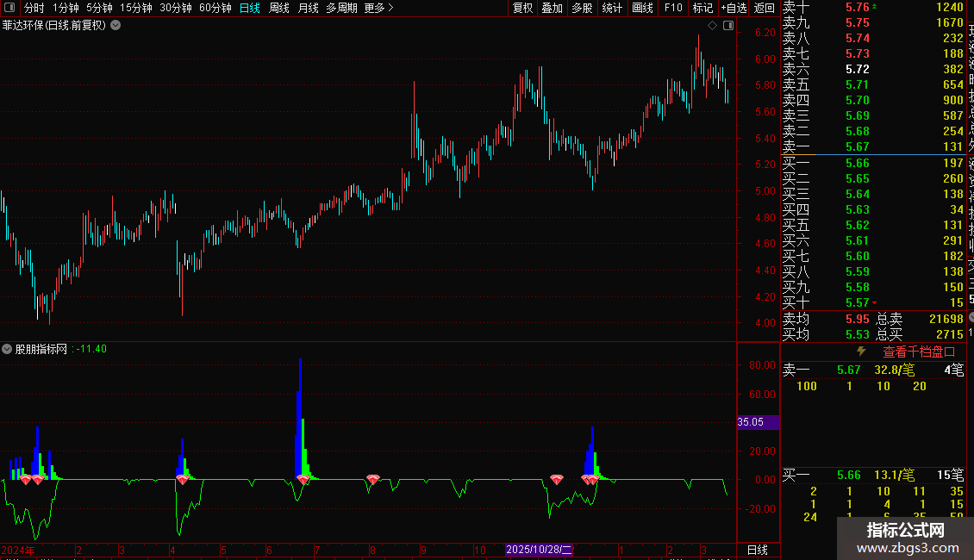Click 叠加 overlay button
The image size is (974, 560).
point(553,8)
